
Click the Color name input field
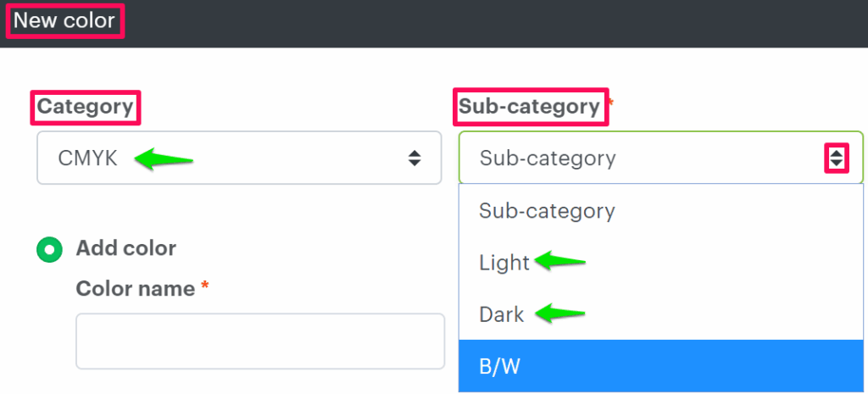(259, 341)
